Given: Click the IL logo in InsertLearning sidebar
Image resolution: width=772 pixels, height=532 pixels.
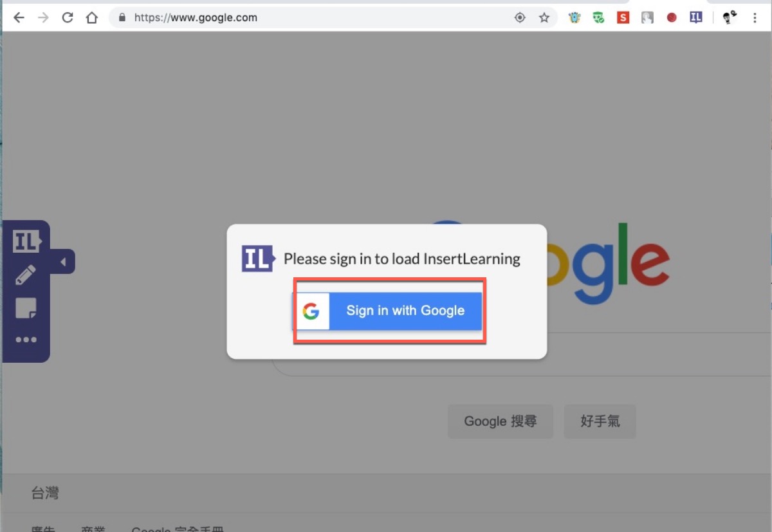Looking at the screenshot, I should [26, 242].
